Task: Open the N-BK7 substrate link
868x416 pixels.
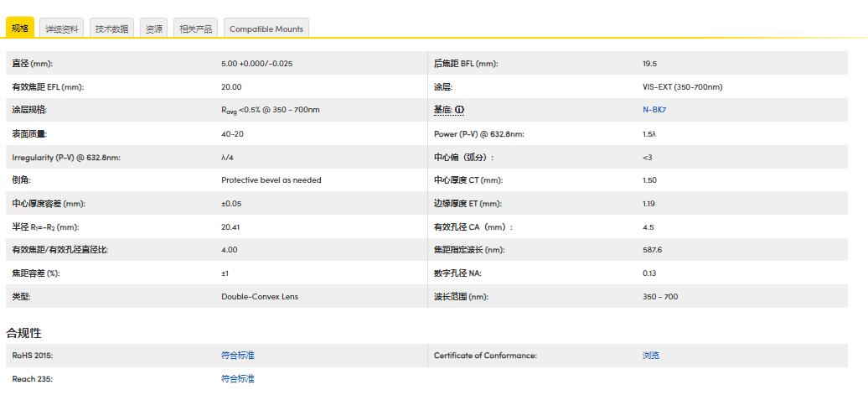Action: 654,110
